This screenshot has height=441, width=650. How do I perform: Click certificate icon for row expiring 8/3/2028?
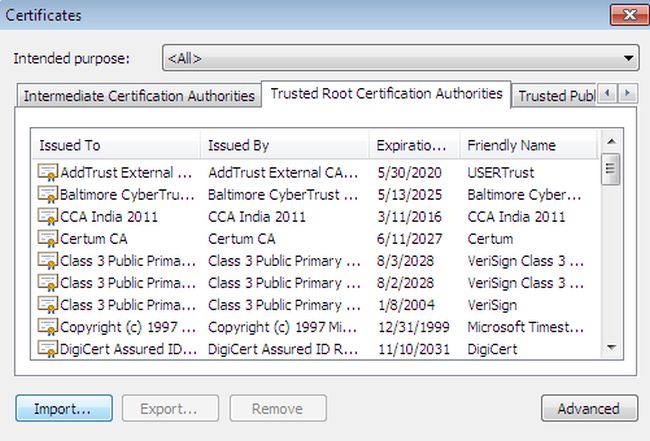48,260
